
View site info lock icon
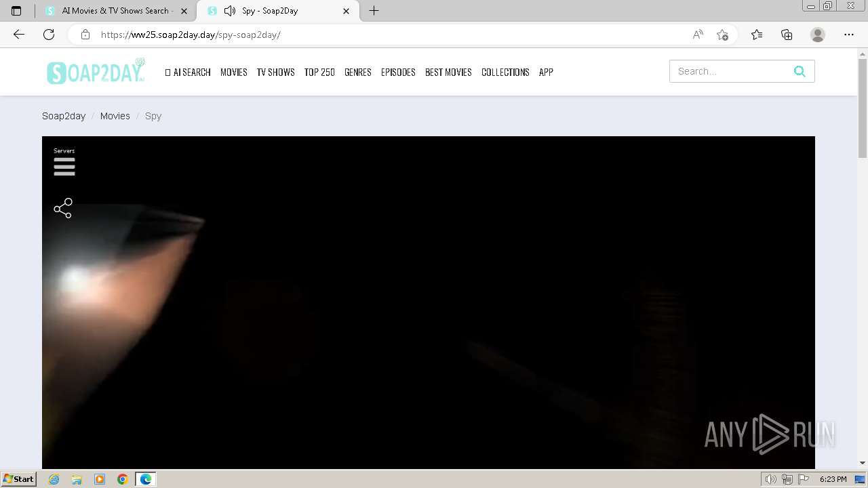point(85,35)
